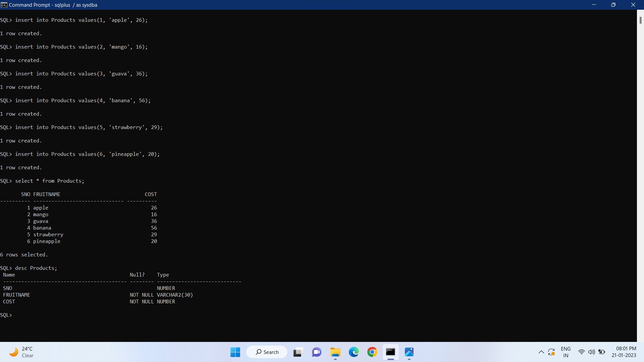Open the clock showing 08:01 PM
The height and width of the screenshot is (362, 644).
tap(624, 352)
